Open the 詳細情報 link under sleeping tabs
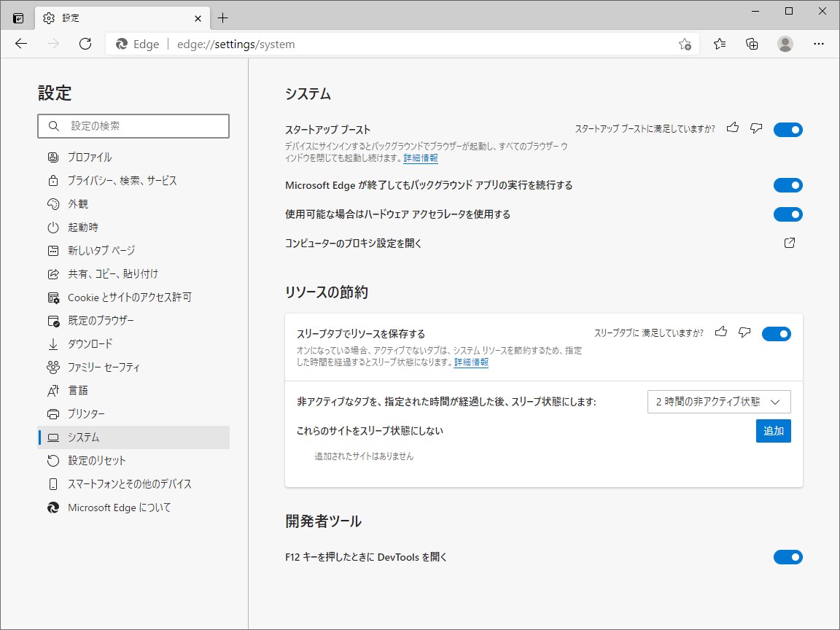840x630 pixels. click(x=470, y=362)
